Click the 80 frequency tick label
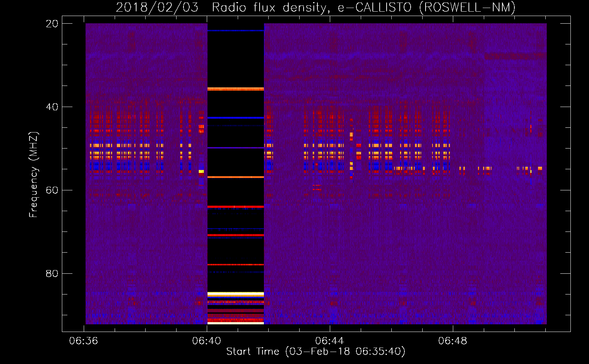 point(52,273)
